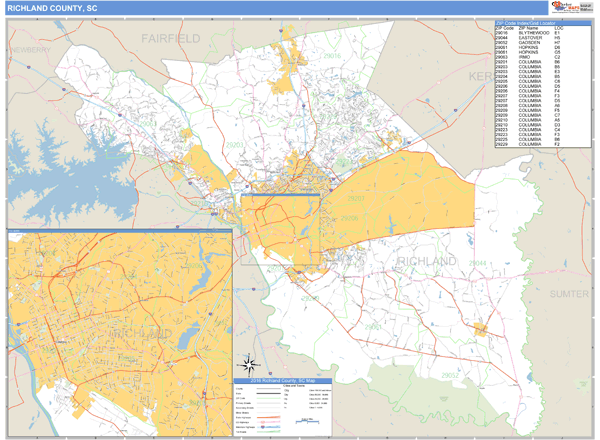
Task: Click the "Cities and Towns" legend heading
Action: coord(293,386)
